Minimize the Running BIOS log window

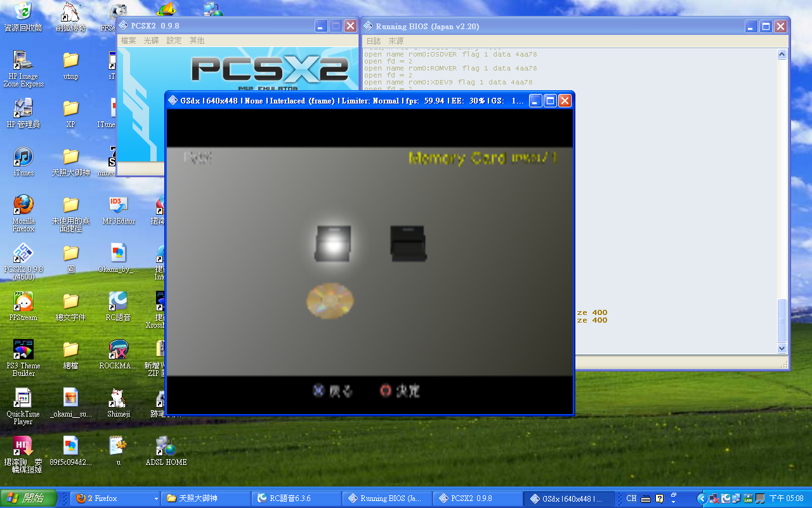[751, 26]
